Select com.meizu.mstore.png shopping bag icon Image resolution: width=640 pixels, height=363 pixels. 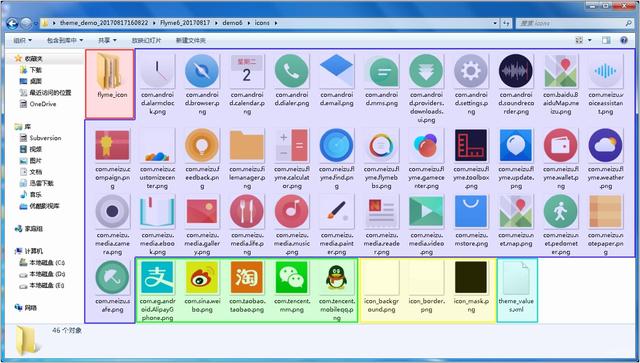coord(471,212)
